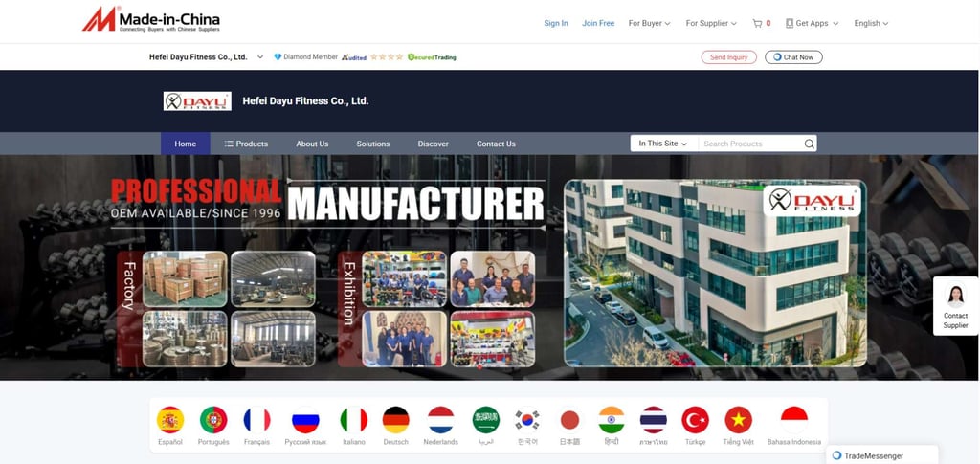Select the Nederlands flag
This screenshot has height=464, width=980.
(x=440, y=420)
